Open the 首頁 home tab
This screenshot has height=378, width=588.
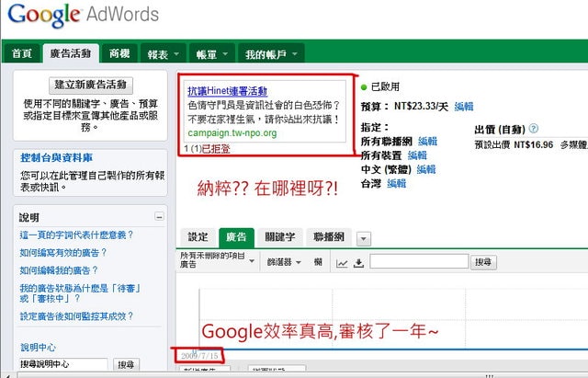[22, 53]
